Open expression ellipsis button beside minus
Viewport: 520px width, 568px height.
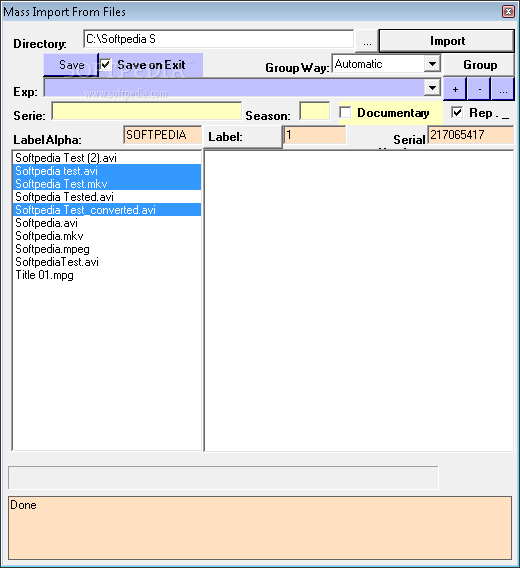503,89
